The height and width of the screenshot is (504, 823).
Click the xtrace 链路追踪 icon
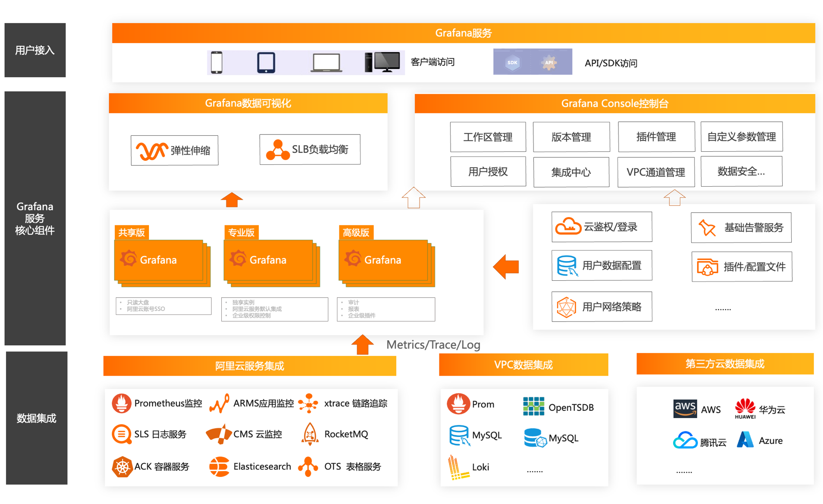pos(308,403)
